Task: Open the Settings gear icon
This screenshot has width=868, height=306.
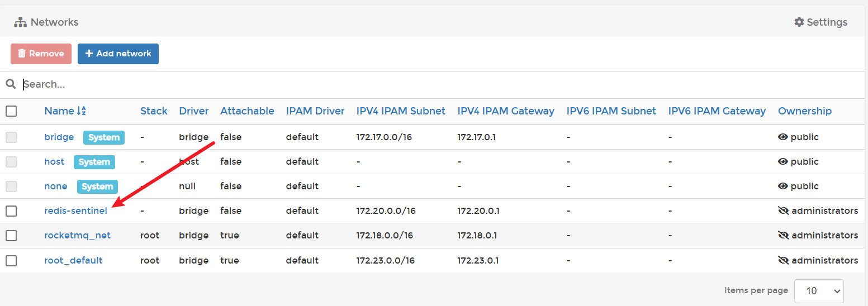Action: click(x=799, y=22)
